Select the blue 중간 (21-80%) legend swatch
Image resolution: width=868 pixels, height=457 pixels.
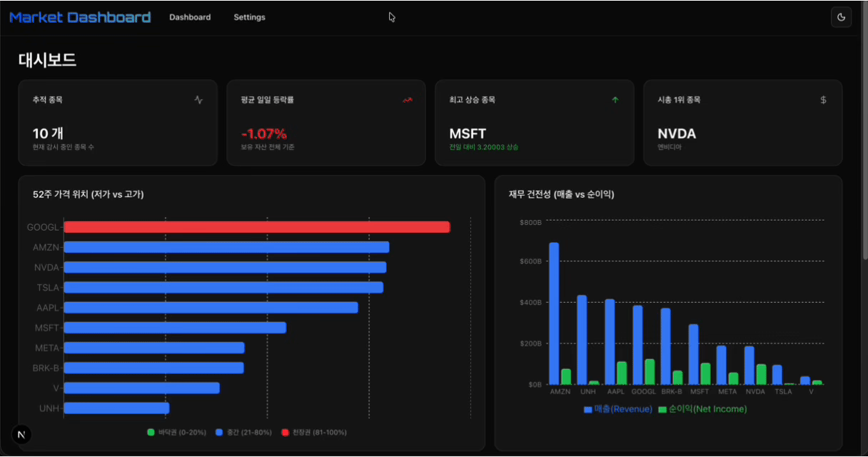click(x=218, y=432)
